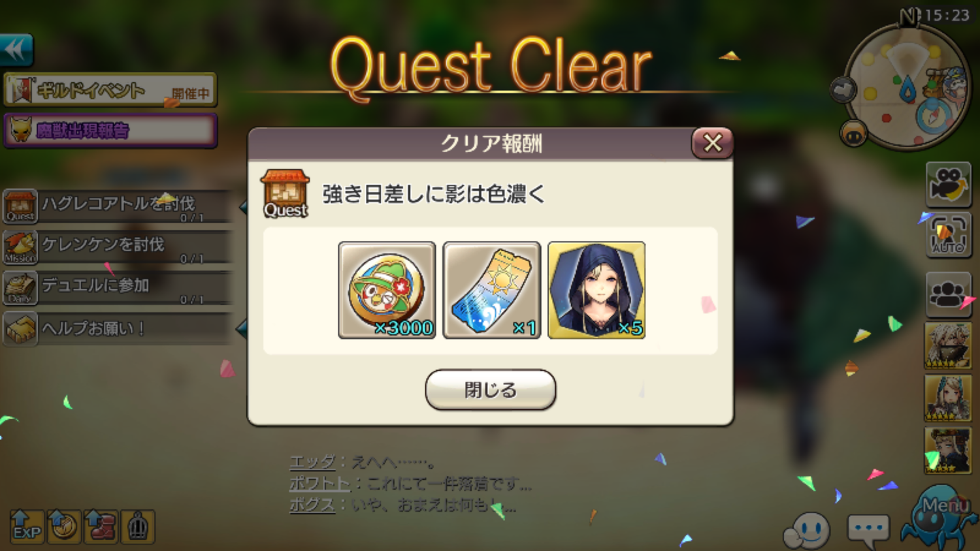Switch the camera view icon
The height and width of the screenshot is (551, 980).
click(x=948, y=184)
